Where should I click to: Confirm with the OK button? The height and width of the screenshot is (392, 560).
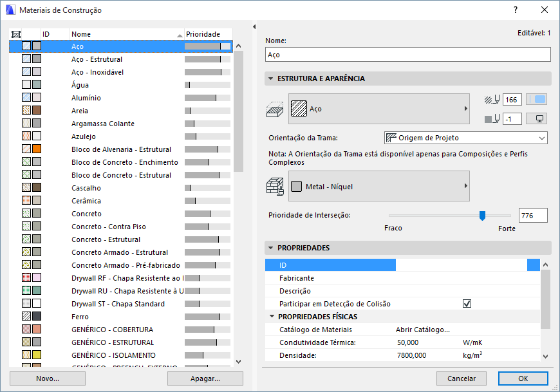point(523,378)
